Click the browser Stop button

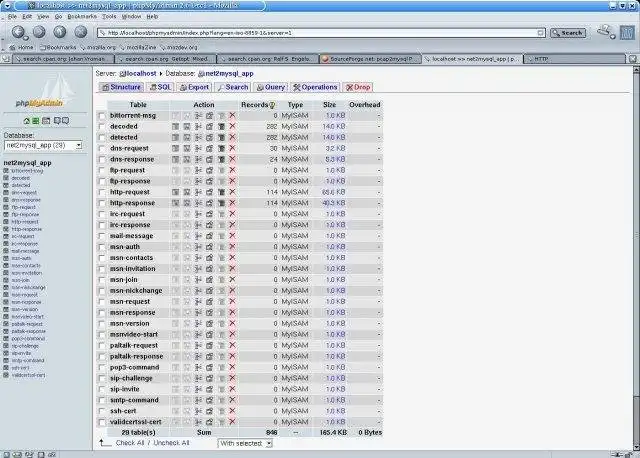[x=81, y=32]
